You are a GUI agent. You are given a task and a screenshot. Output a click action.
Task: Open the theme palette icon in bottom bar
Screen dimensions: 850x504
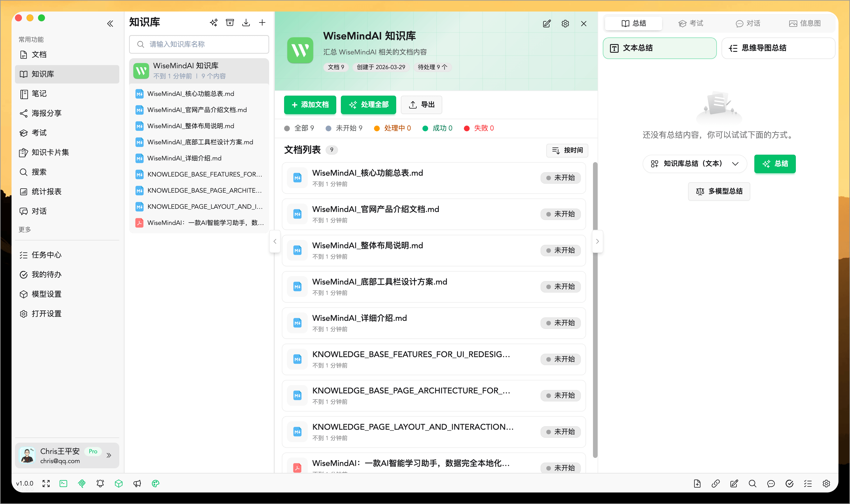tap(156, 483)
